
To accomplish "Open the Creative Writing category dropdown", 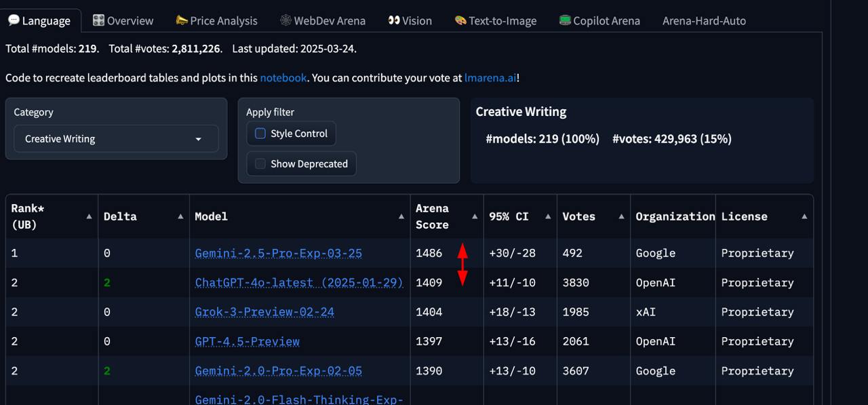I will tap(116, 138).
